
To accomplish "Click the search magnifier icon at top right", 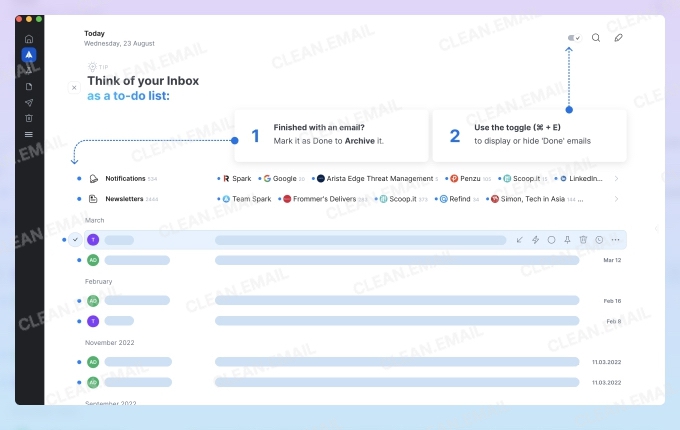I will [596, 38].
